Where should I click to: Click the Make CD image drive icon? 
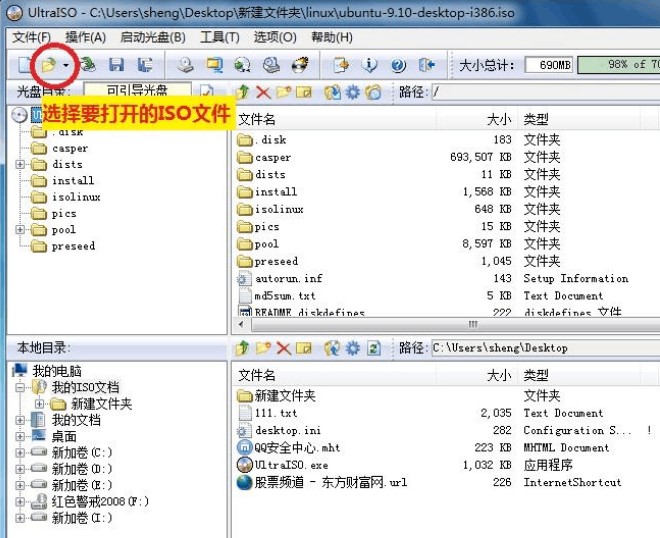pyautogui.click(x=186, y=65)
